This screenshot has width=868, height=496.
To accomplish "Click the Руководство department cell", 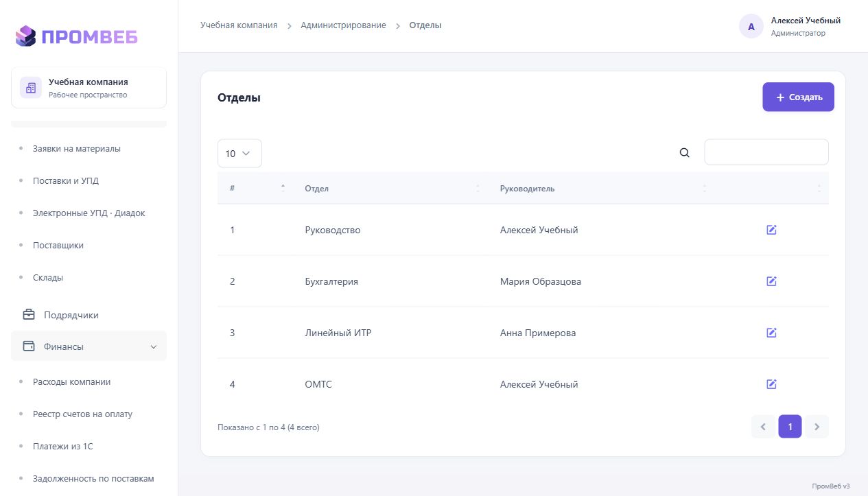I will [333, 230].
